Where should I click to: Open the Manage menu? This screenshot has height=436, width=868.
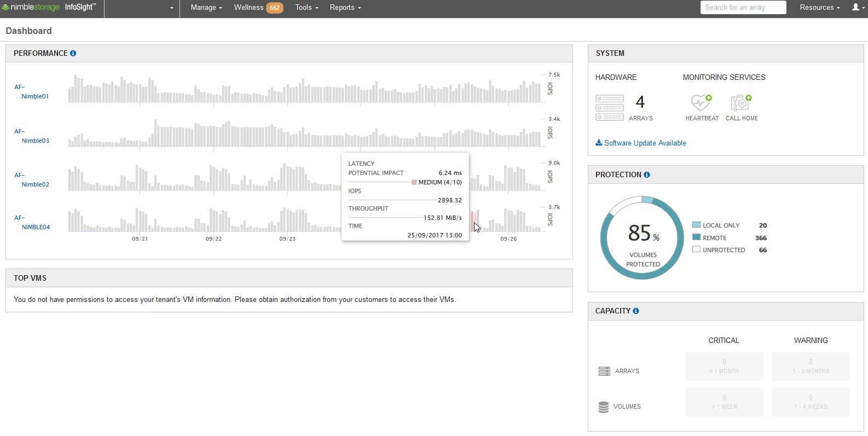click(x=206, y=8)
